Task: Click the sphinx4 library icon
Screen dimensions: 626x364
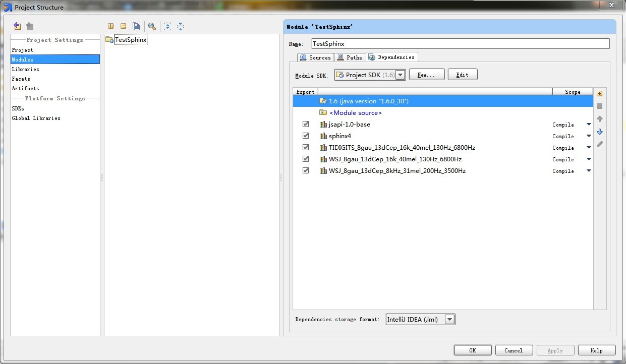Action: [323, 136]
